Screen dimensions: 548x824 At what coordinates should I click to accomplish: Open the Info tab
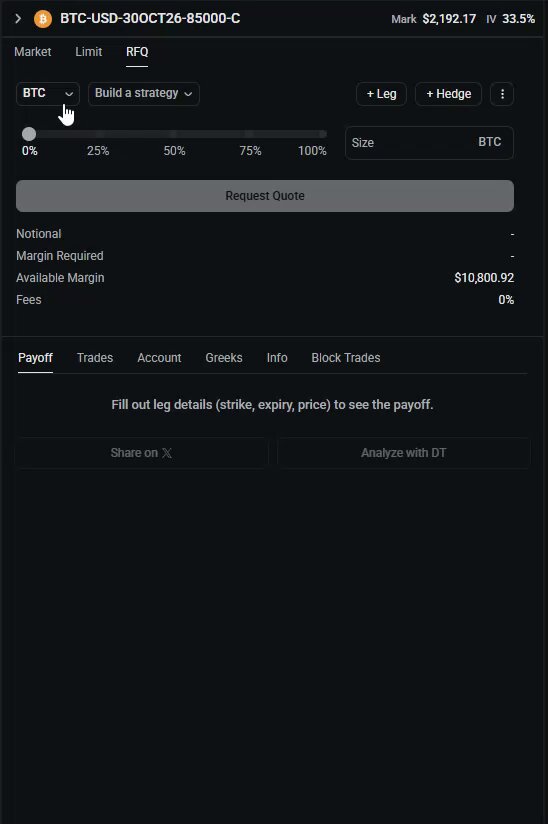(277, 358)
